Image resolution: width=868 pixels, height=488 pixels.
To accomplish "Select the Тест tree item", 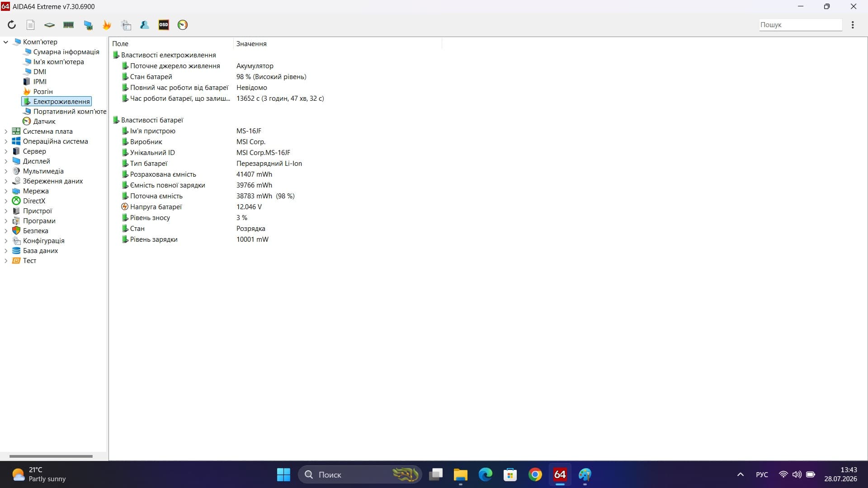I will [x=29, y=261].
